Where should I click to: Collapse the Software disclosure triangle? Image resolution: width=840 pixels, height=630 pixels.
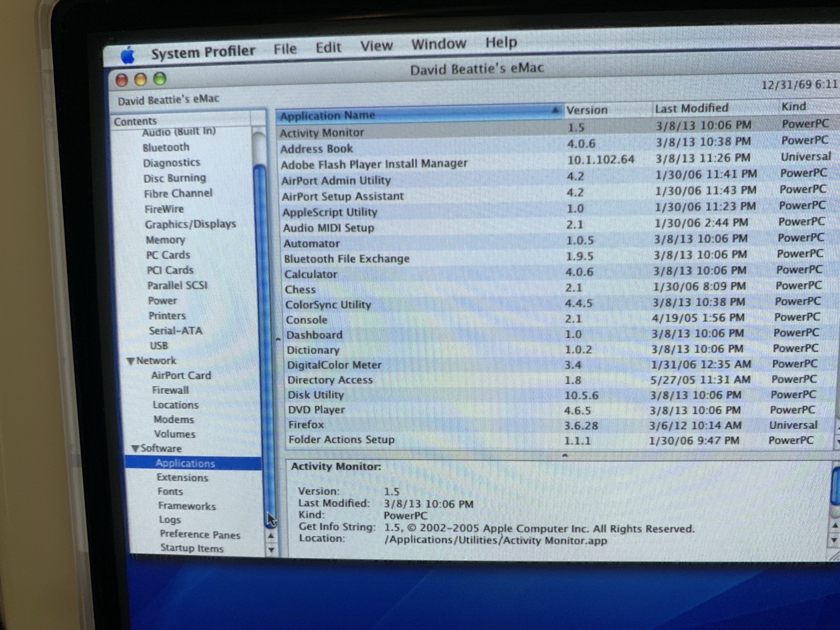(x=135, y=449)
